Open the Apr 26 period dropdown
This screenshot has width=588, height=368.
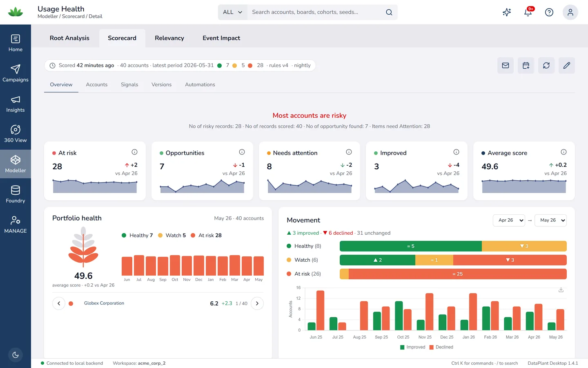coord(509,220)
